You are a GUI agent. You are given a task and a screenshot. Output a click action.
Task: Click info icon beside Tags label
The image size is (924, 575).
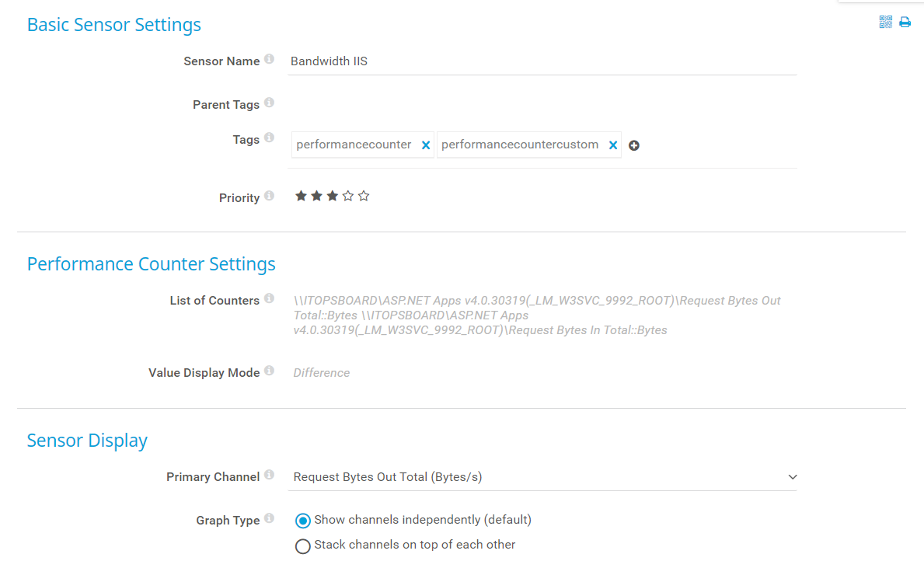269,138
